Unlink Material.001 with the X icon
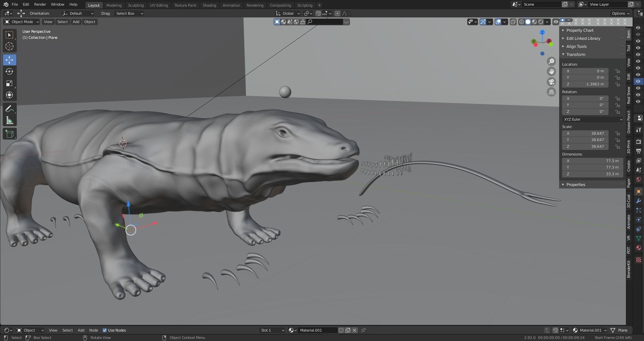 tap(355, 330)
